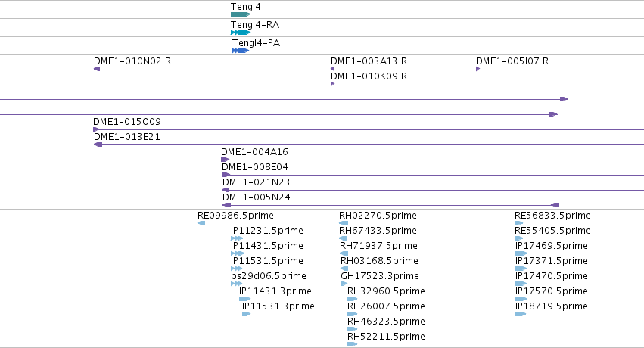Image resolution: width=644 pixels, height=348 pixels.
Task: Click the DME1-010K09.R small arrow marker
Action: [x=333, y=84]
